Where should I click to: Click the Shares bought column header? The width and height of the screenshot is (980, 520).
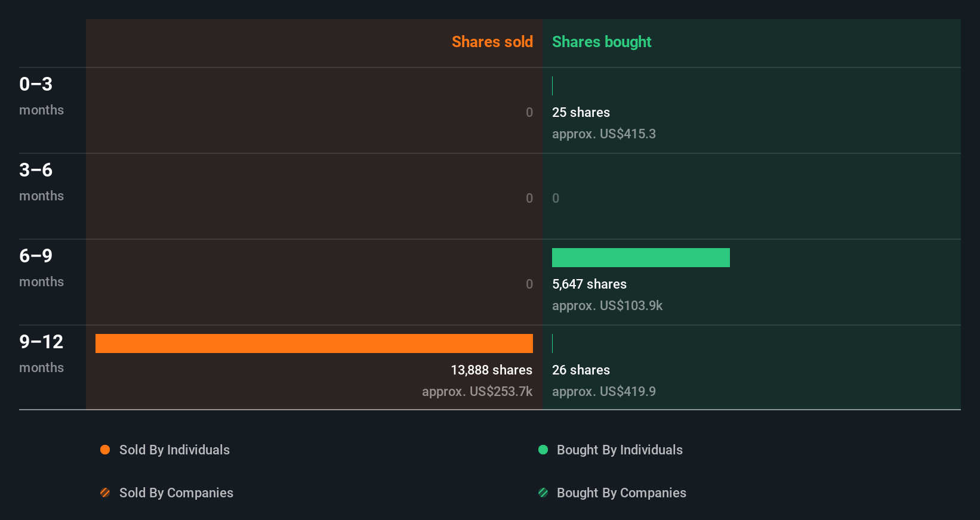pos(602,42)
